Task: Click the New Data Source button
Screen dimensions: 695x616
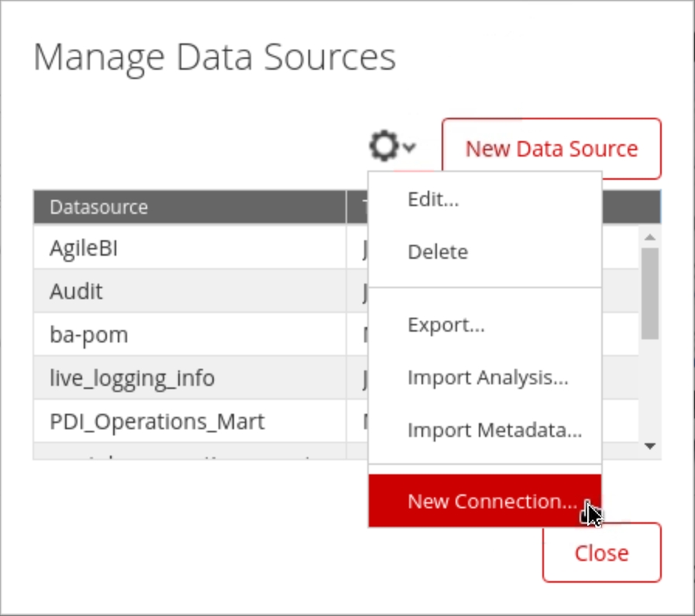Action: point(551,149)
